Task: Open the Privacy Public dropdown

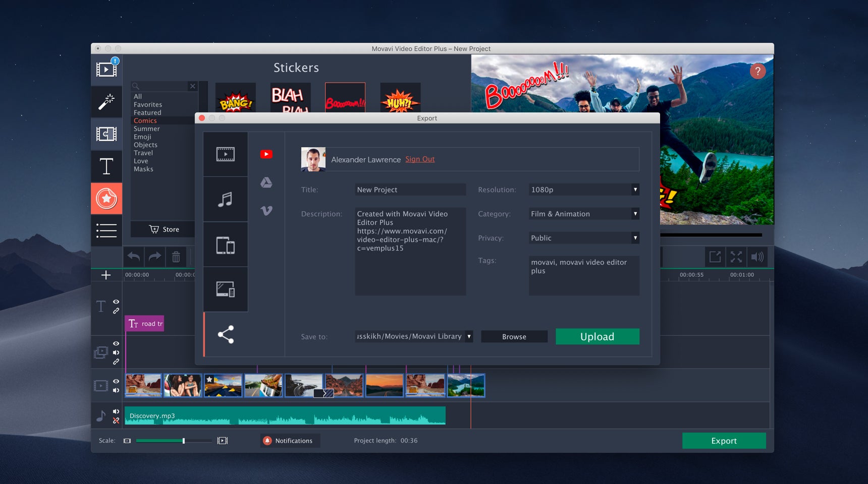Action: click(584, 238)
